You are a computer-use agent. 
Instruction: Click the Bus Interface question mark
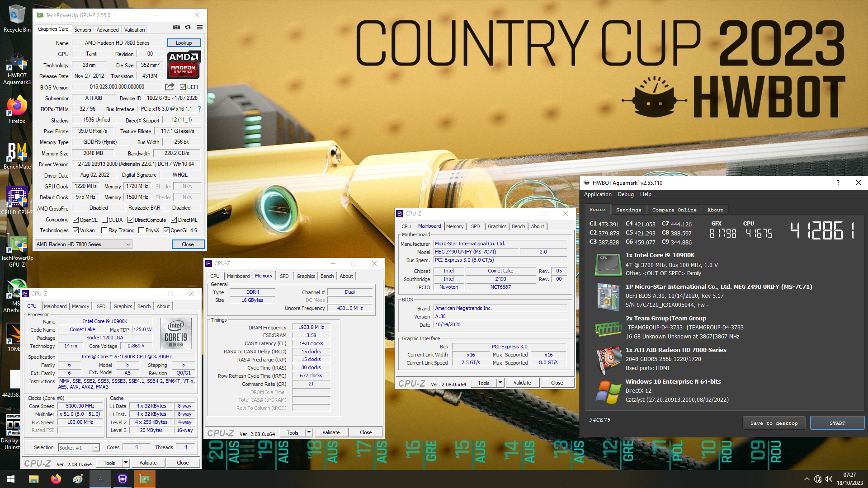click(199, 109)
